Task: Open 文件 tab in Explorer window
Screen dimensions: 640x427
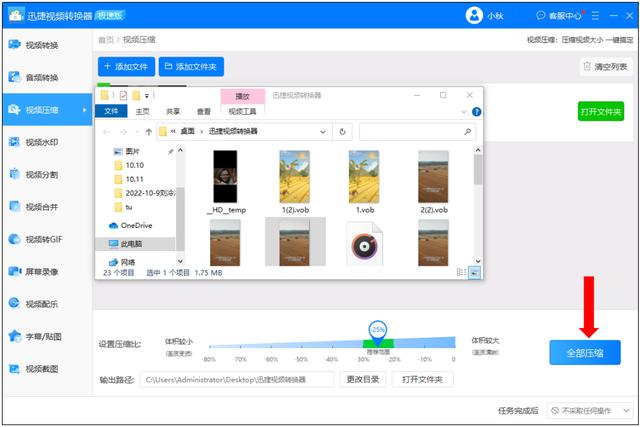Action: 111,111
